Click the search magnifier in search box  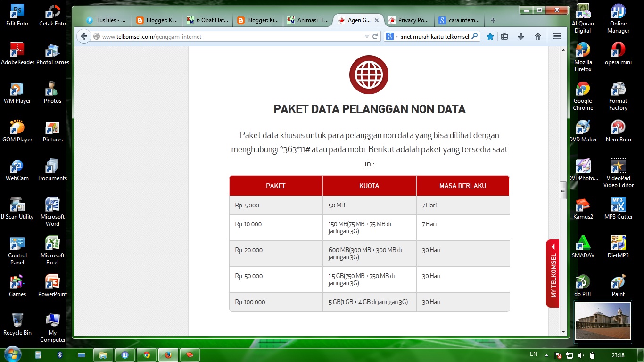pyautogui.click(x=475, y=36)
